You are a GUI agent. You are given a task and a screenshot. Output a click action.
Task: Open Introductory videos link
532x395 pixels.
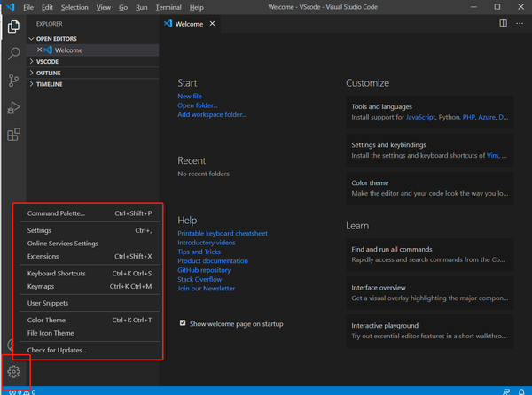click(207, 243)
